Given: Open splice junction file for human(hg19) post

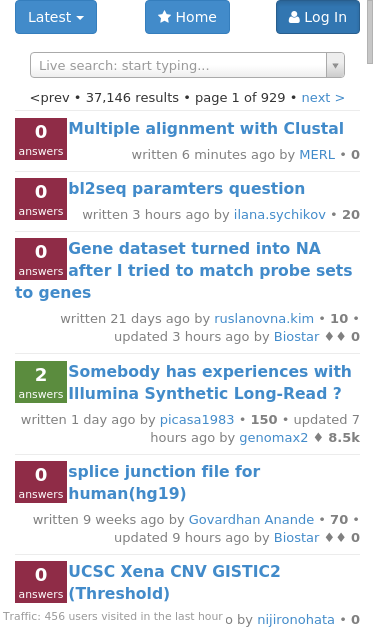Looking at the screenshot, I should click(x=164, y=482).
